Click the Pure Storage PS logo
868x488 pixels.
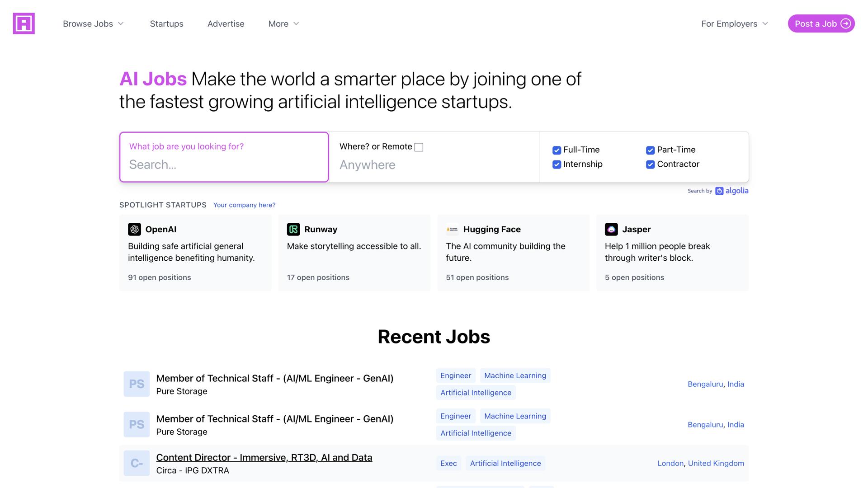click(x=136, y=384)
